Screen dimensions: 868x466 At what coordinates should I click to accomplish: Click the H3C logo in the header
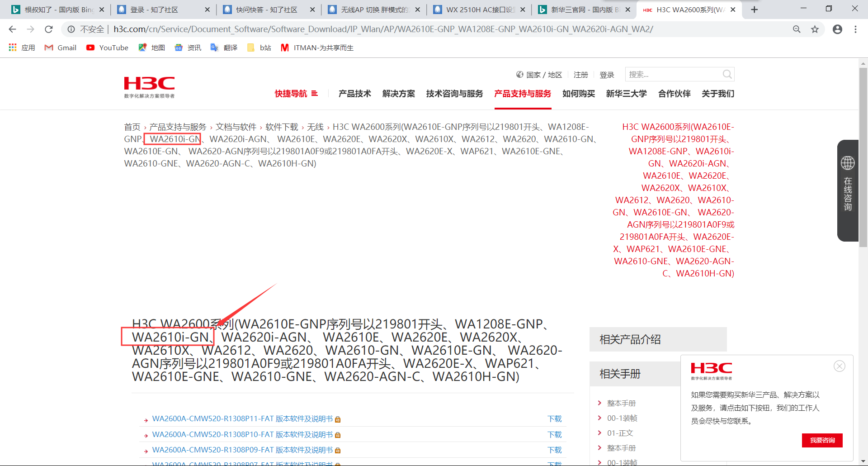[149, 87]
